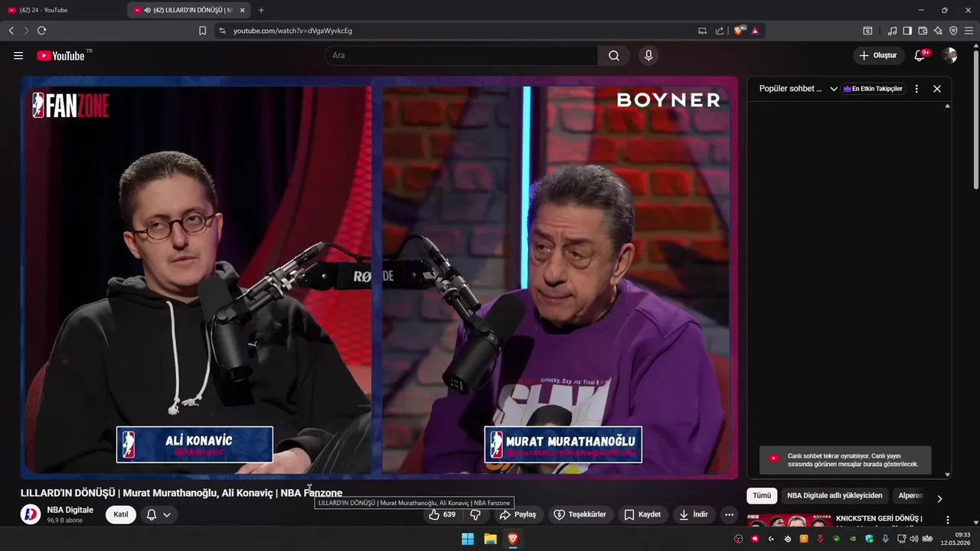Open Leo AI sparkle icon
This screenshot has height=551, width=980.
click(x=938, y=31)
